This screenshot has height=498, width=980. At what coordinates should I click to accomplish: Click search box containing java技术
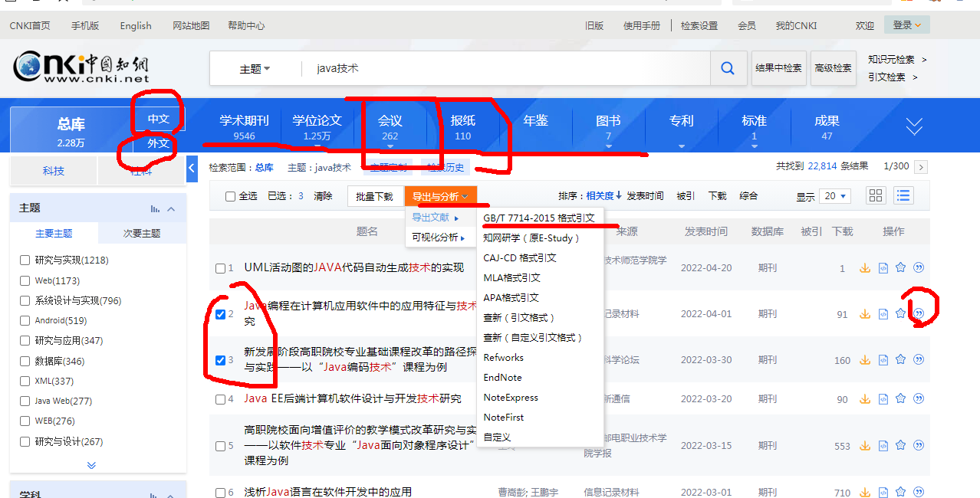[x=506, y=68]
